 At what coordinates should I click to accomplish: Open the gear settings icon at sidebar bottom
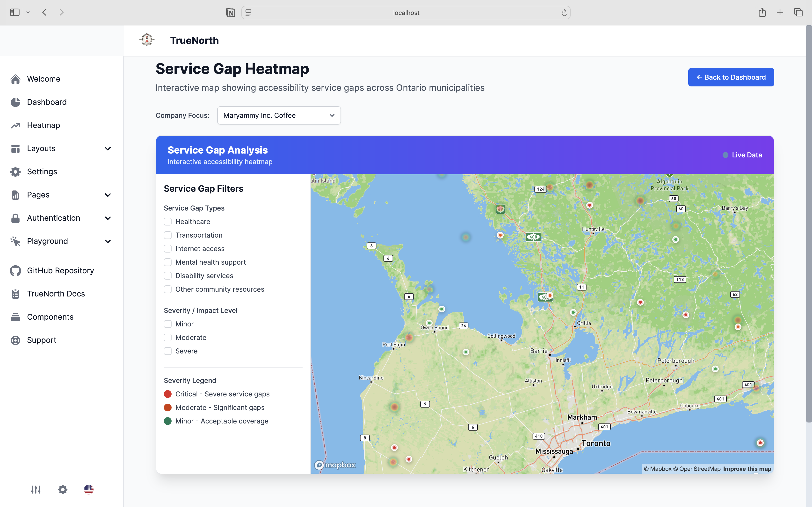(63, 490)
